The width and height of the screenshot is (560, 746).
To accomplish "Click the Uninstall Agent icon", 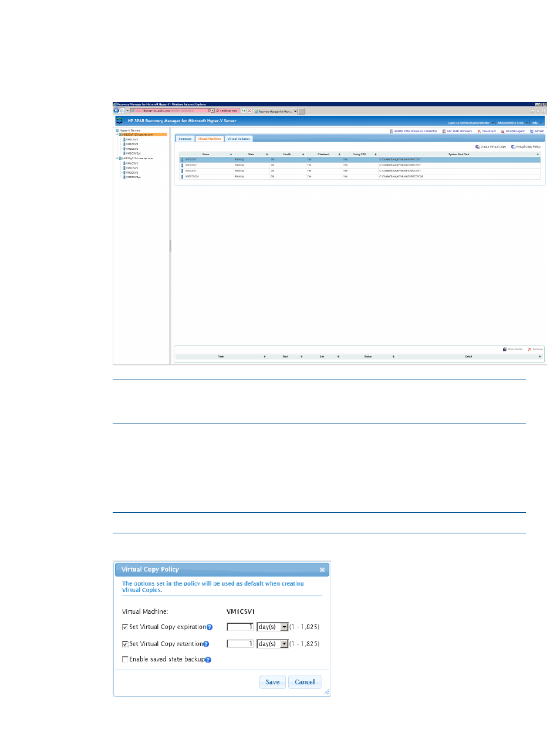I will 503,131.
